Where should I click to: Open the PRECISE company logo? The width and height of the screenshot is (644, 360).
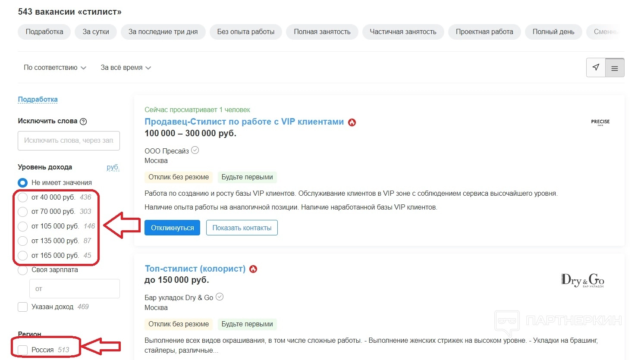pos(600,122)
